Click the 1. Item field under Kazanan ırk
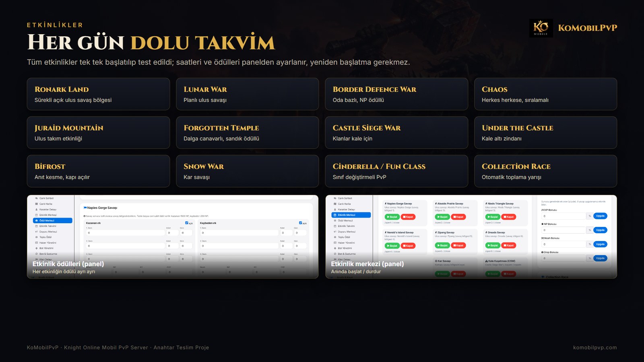 (125, 233)
